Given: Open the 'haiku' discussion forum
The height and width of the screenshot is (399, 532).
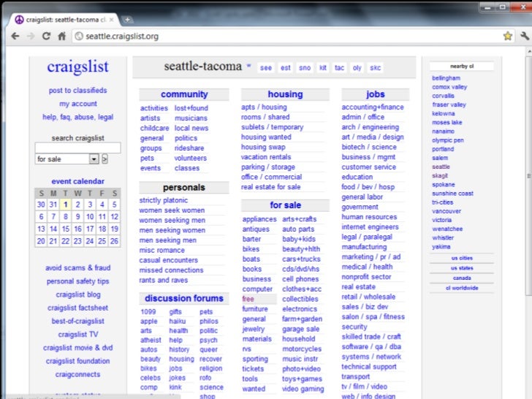Looking at the screenshot, I should (178, 321).
